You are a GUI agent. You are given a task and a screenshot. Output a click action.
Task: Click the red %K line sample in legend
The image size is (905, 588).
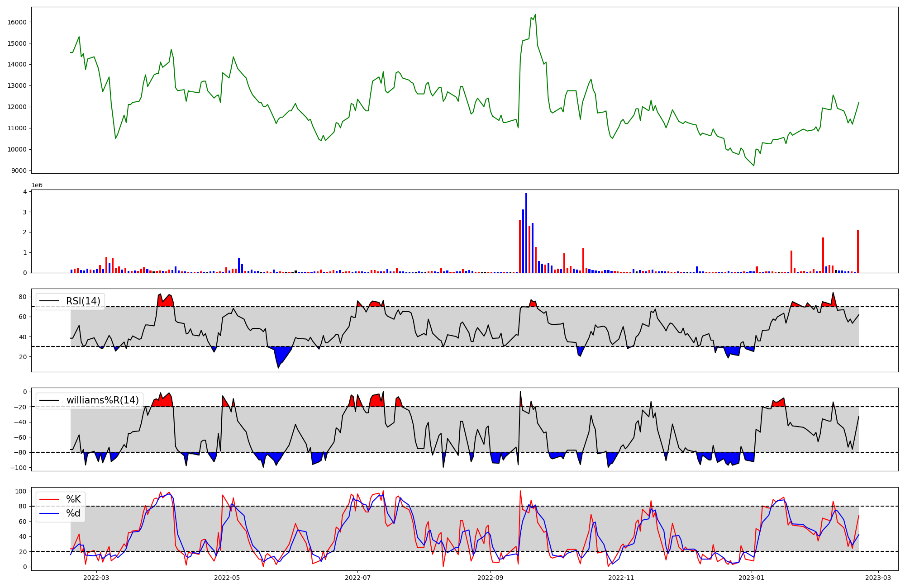[x=49, y=499]
